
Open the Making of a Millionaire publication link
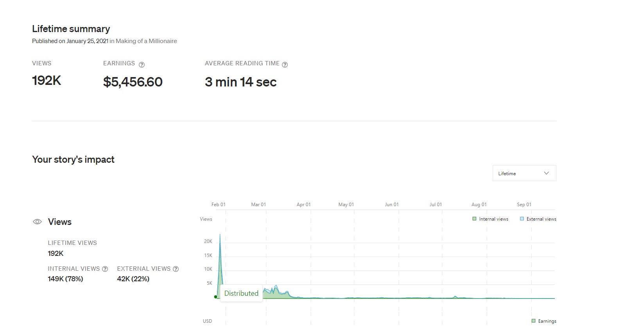(x=146, y=41)
